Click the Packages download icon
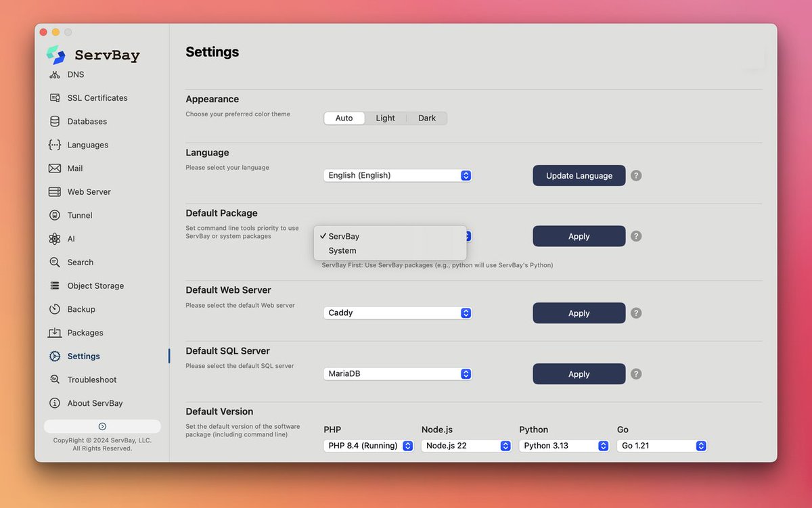This screenshot has height=508, width=812. [x=55, y=333]
